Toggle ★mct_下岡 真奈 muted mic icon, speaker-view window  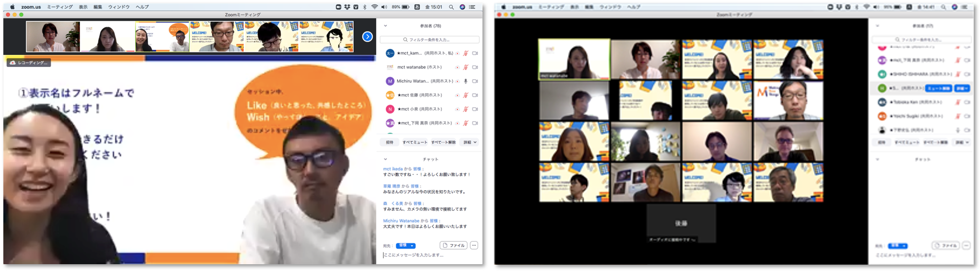tap(465, 123)
